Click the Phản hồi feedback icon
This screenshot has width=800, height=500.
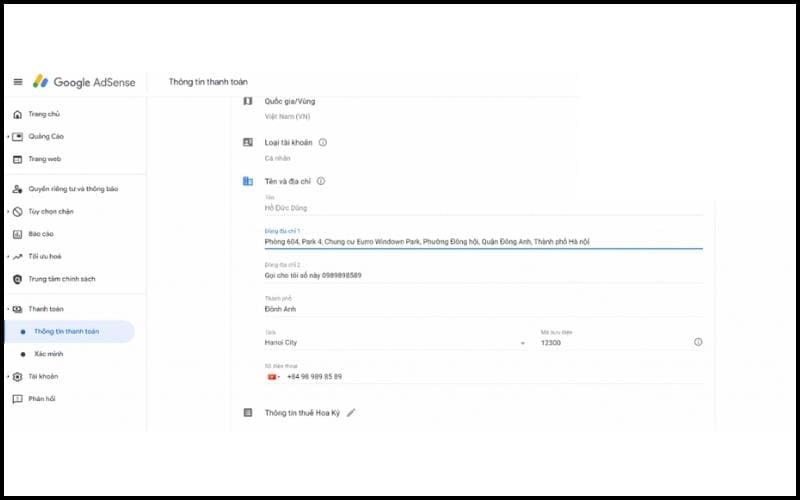17,399
